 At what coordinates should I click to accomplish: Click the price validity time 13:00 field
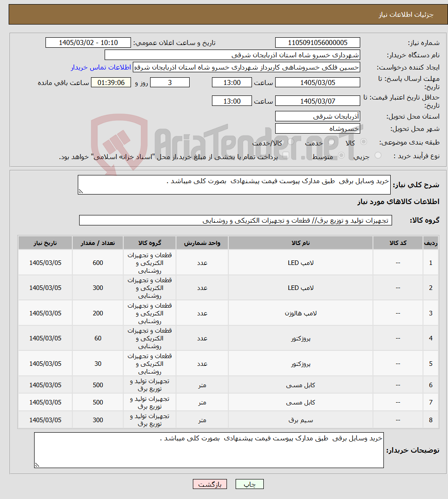click(x=232, y=101)
